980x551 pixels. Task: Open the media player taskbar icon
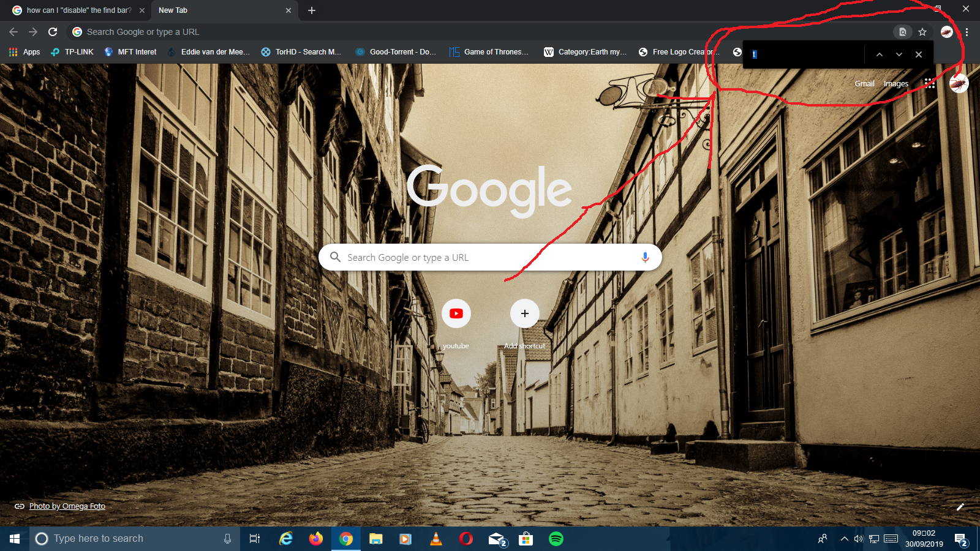coord(405,539)
